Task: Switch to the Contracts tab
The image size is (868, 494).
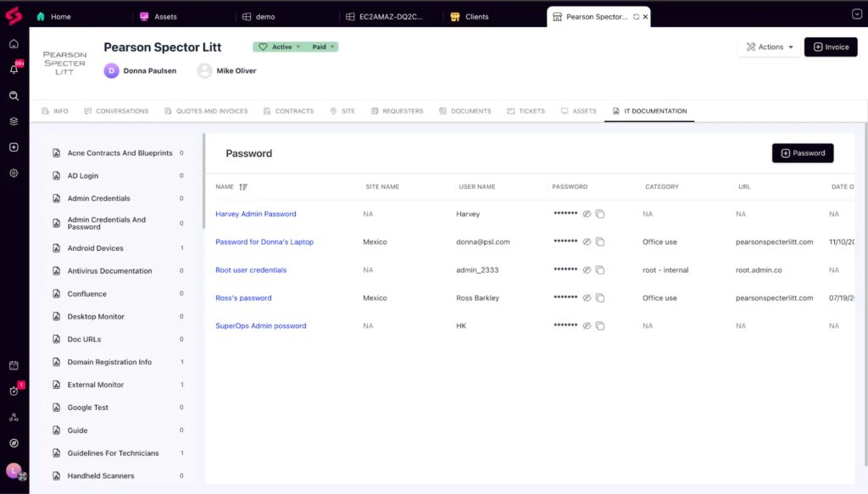Action: [x=288, y=111]
